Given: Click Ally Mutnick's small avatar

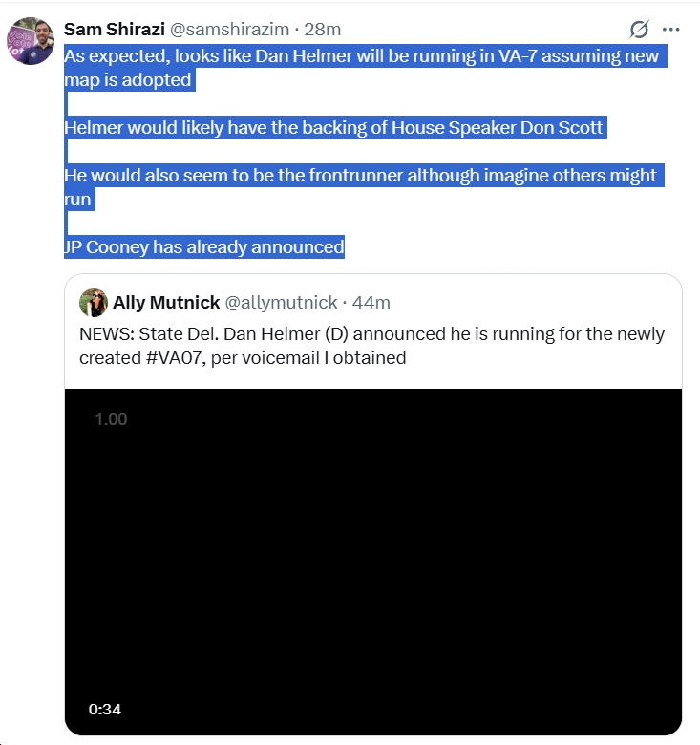Looking at the screenshot, I should point(93,303).
